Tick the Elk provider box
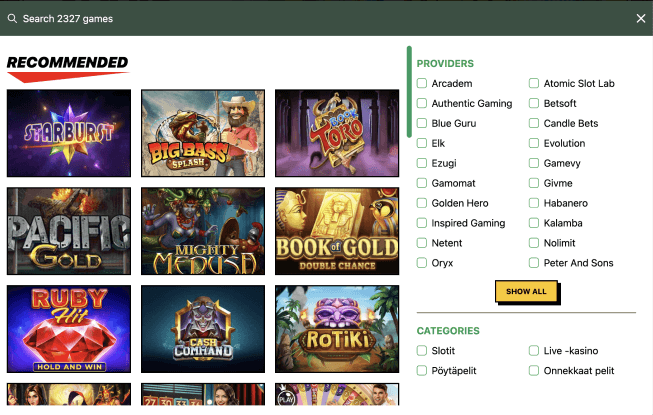This screenshot has width=653, height=415. (422, 143)
